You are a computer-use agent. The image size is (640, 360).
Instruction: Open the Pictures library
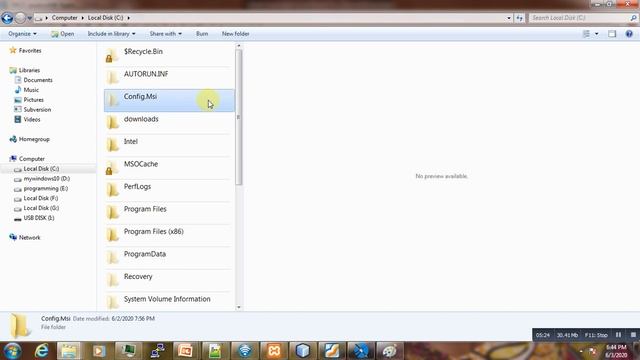pos(29,100)
